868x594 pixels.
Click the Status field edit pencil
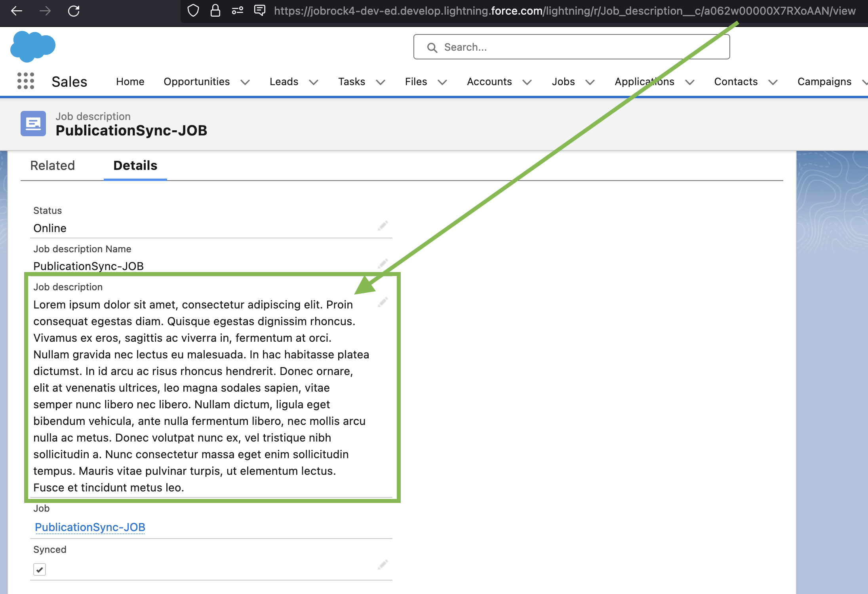click(x=383, y=226)
